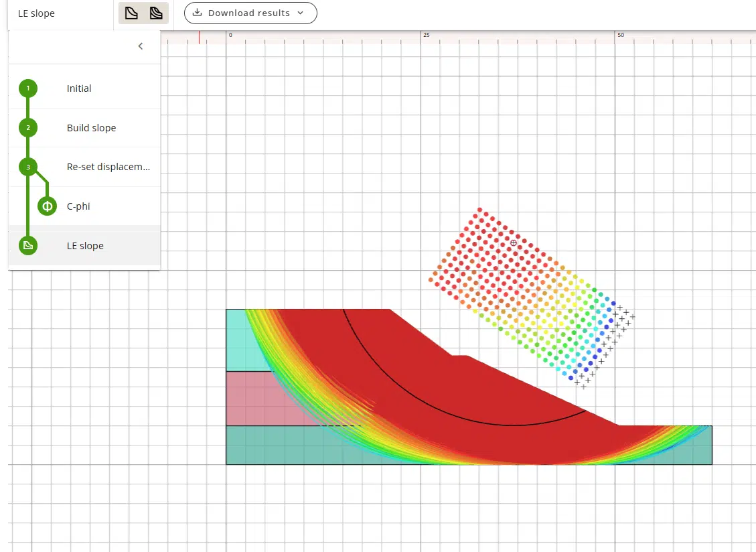Select the single slip surface view icon
This screenshot has width=756, height=552.
[x=131, y=13]
